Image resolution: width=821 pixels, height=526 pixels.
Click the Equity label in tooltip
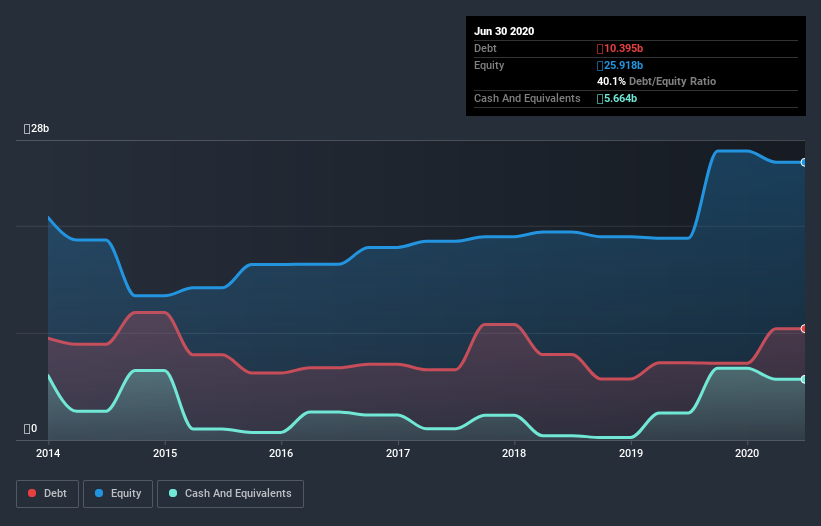pos(489,65)
